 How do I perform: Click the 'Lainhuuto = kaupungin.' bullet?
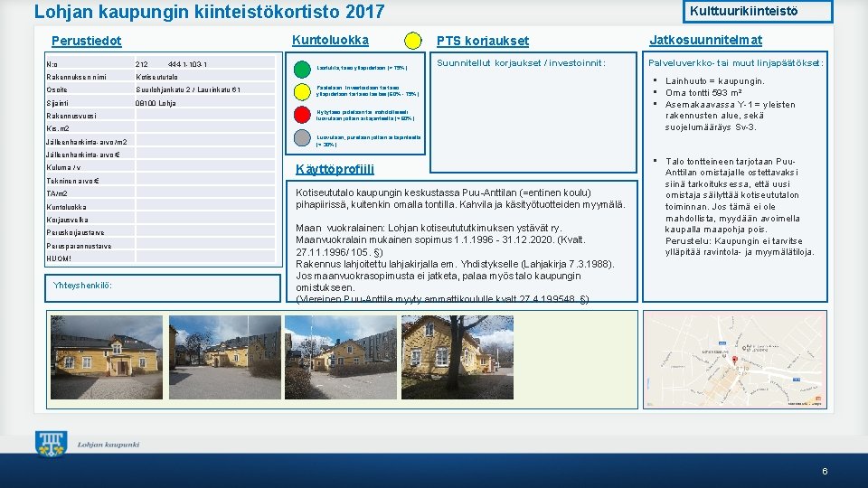click(x=715, y=81)
